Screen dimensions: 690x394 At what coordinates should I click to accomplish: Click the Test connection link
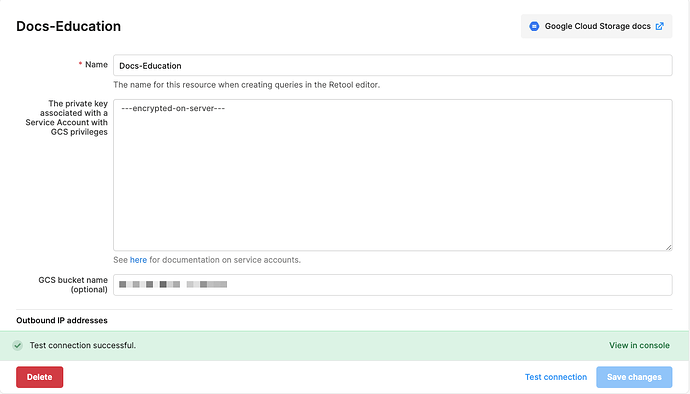pyautogui.click(x=556, y=377)
